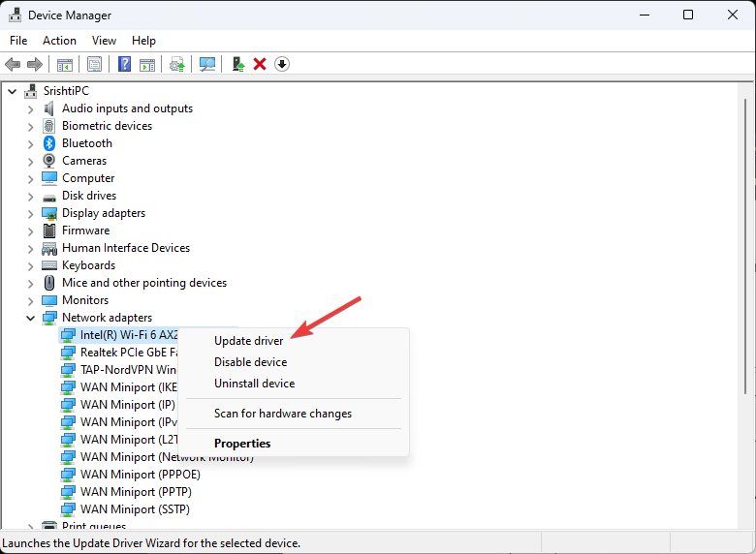
Task: Open the Properties sheet toolbar icon
Action: click(x=95, y=64)
